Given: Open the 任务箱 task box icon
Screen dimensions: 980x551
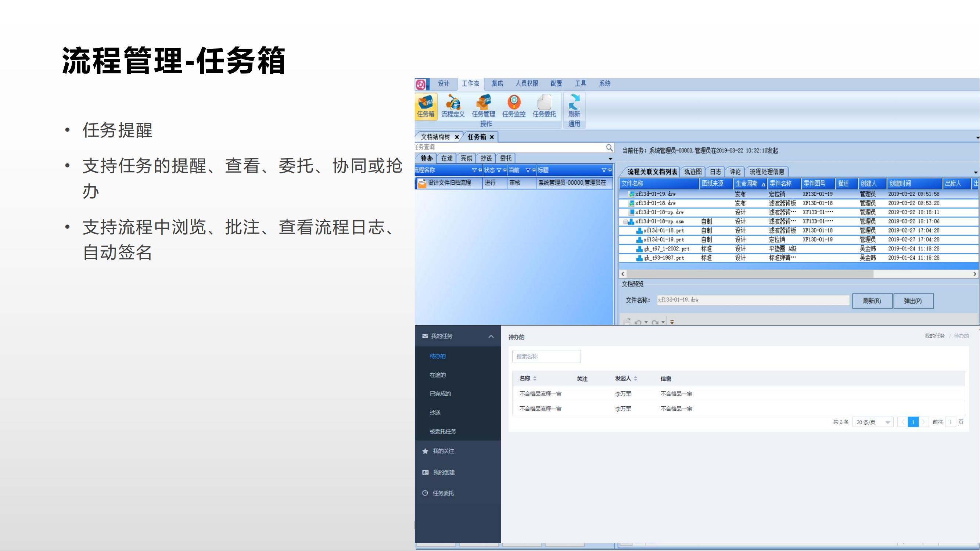Looking at the screenshot, I should pyautogui.click(x=425, y=106).
